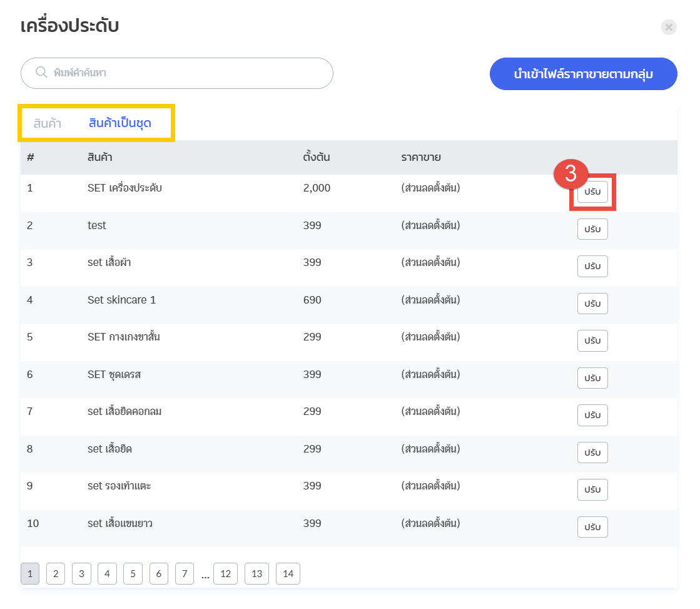
Task: Open page 12 of results
Action: pos(225,574)
